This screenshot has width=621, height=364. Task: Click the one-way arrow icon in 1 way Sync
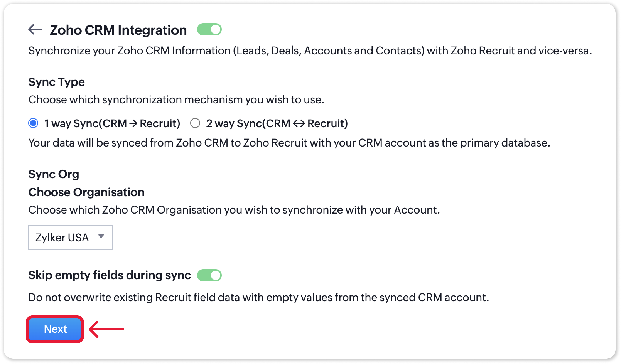pyautogui.click(x=133, y=123)
